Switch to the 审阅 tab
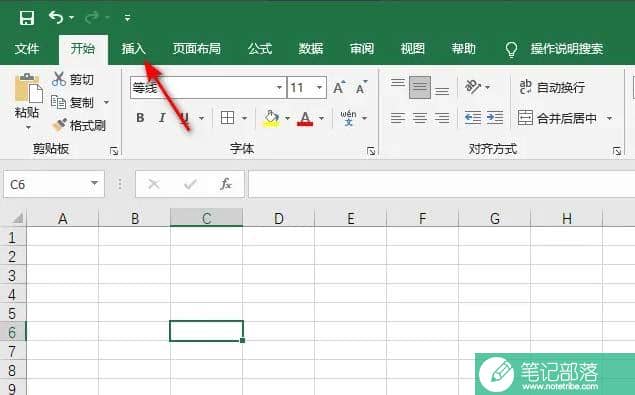 coord(362,49)
